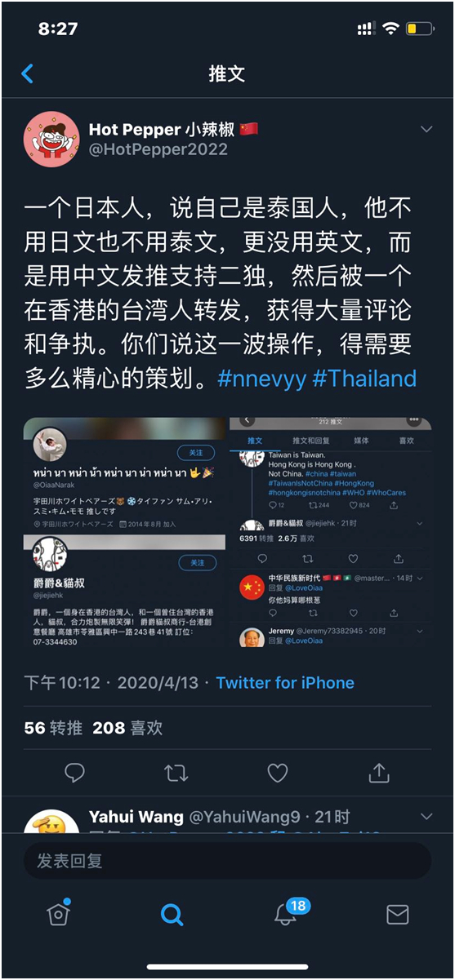455x980 pixels.
Task: Open the Home tab icon
Action: (59, 913)
